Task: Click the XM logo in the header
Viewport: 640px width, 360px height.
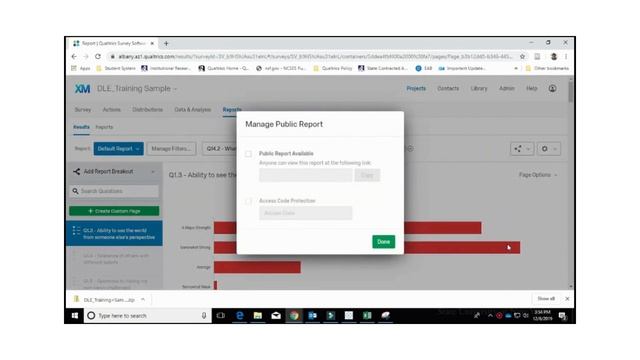Action: tap(82, 89)
